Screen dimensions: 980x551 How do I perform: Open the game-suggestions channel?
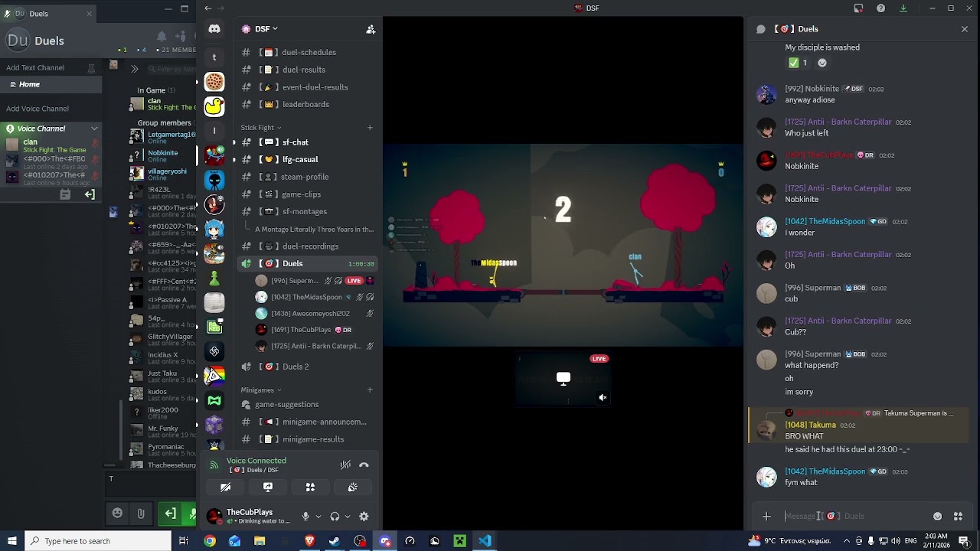click(306, 404)
